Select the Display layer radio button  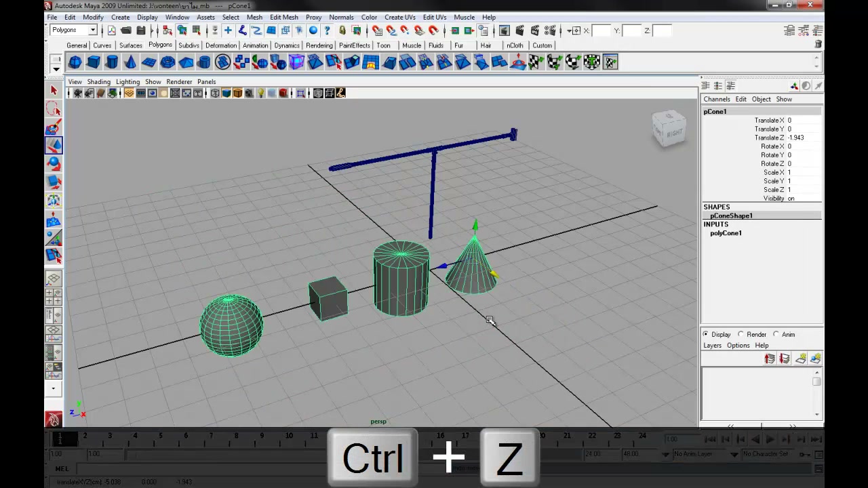click(x=705, y=334)
